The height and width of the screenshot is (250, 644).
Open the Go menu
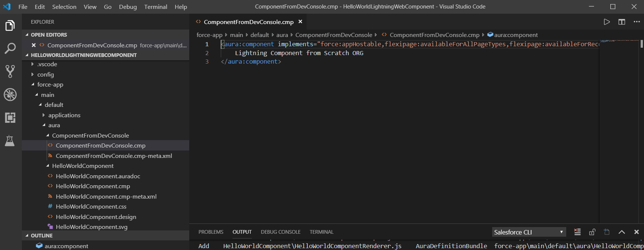(x=108, y=7)
